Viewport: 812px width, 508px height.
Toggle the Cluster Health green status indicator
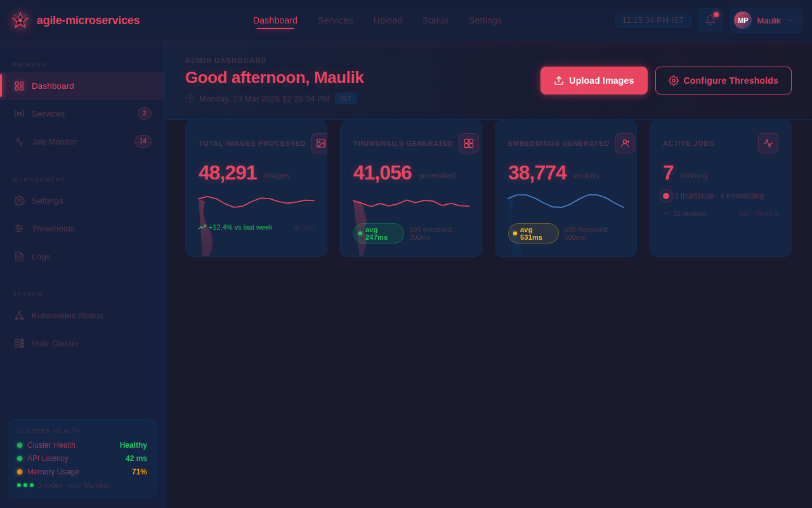[18, 445]
